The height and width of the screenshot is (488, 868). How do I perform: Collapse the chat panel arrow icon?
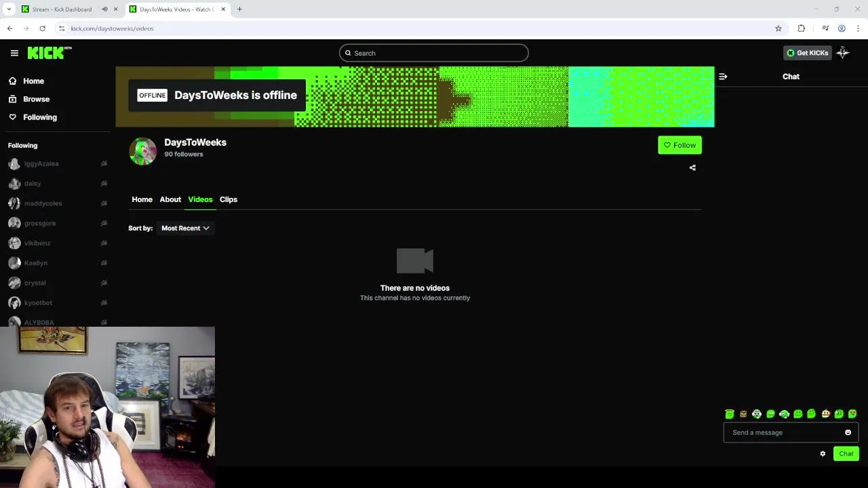point(723,77)
